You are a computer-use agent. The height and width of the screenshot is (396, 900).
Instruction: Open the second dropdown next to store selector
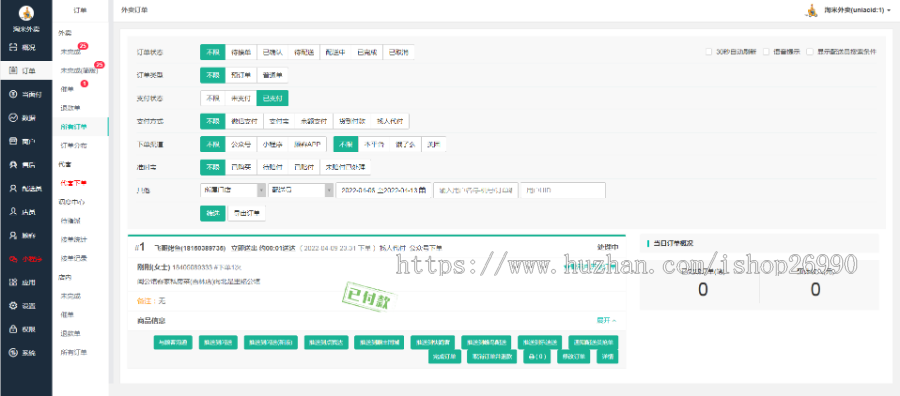pos(300,191)
